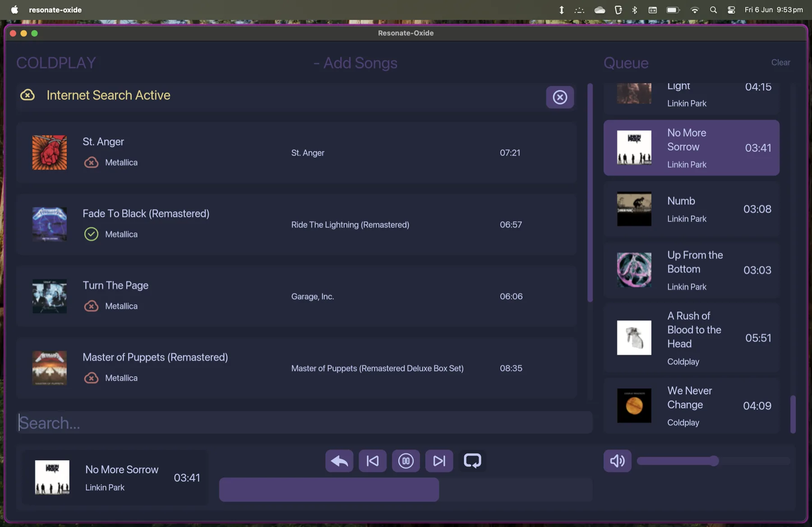The height and width of the screenshot is (527, 812).
Task: Click the Bluetooth menu bar icon
Action: (635, 10)
